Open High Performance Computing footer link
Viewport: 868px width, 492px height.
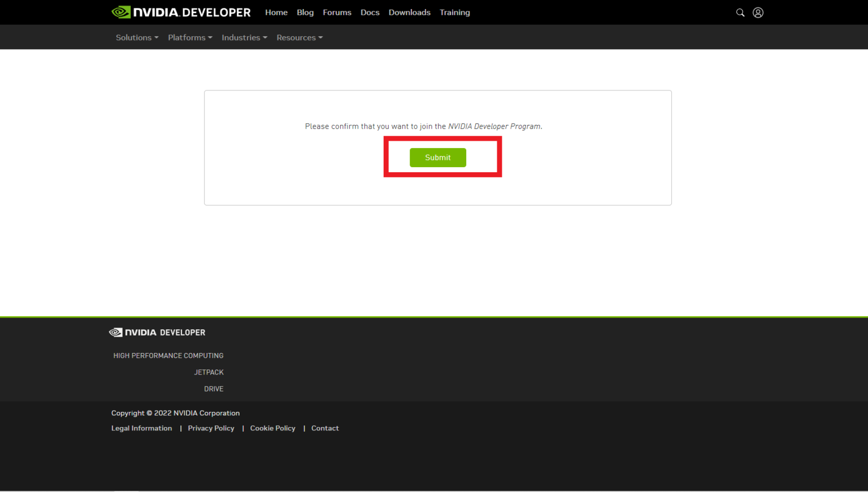tap(168, 355)
